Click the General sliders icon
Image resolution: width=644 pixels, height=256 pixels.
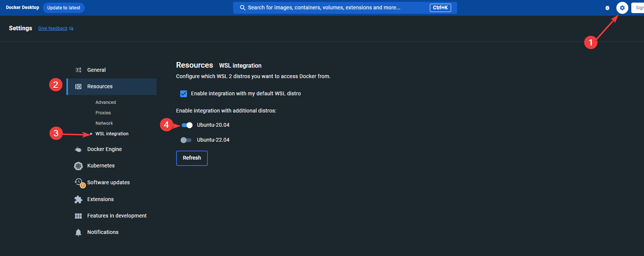pos(78,70)
